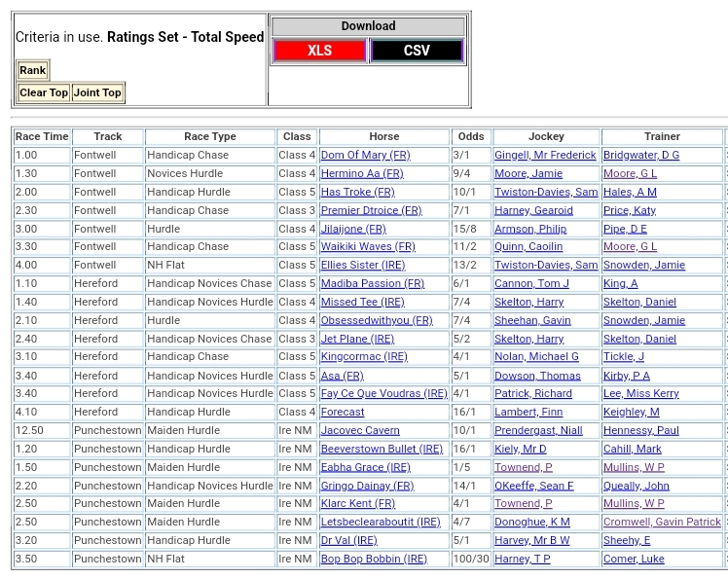Download the ratings as XLS
Image resolution: width=728 pixels, height=579 pixels.
tap(319, 51)
